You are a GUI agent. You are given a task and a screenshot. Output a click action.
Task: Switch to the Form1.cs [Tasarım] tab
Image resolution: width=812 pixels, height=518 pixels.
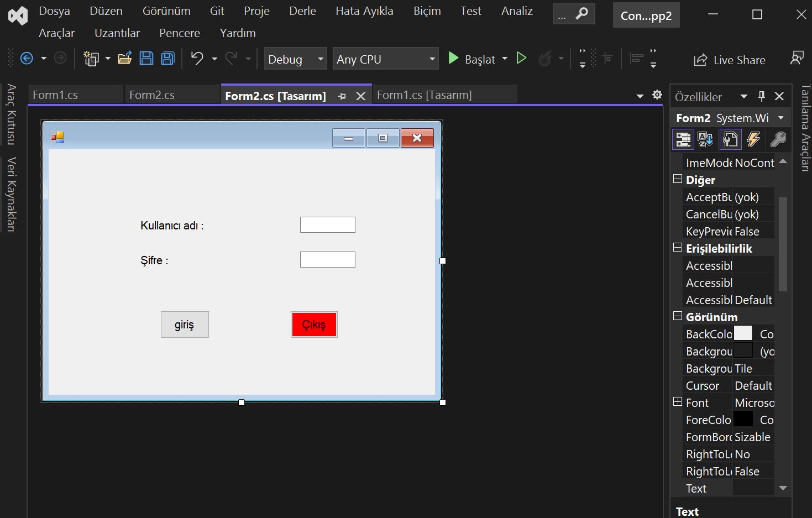point(445,95)
